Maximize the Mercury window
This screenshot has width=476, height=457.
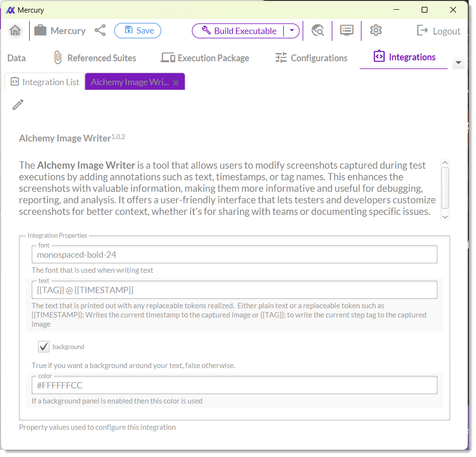pyautogui.click(x=425, y=10)
